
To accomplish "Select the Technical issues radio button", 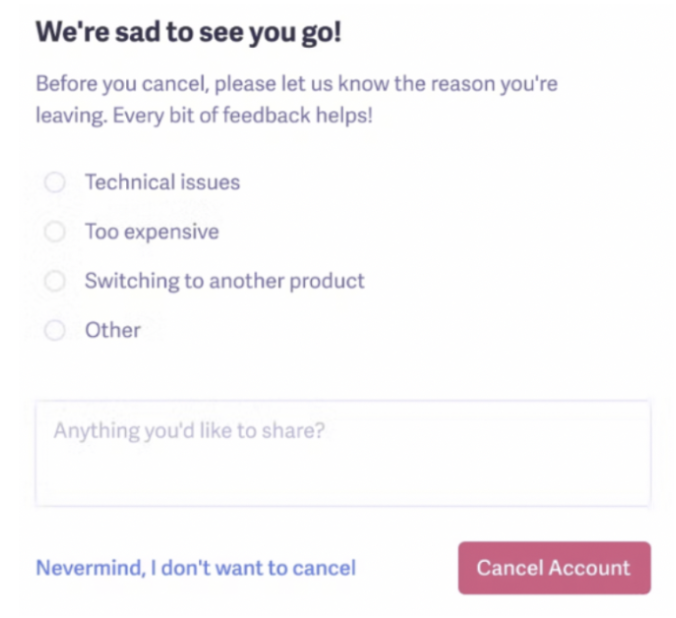I will [55, 182].
